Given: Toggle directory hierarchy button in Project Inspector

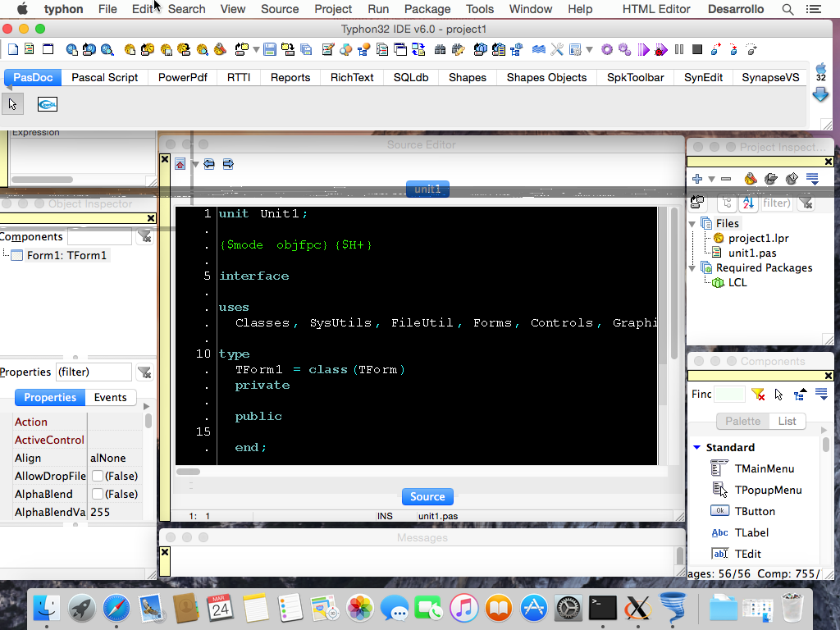Looking at the screenshot, I should click(727, 203).
